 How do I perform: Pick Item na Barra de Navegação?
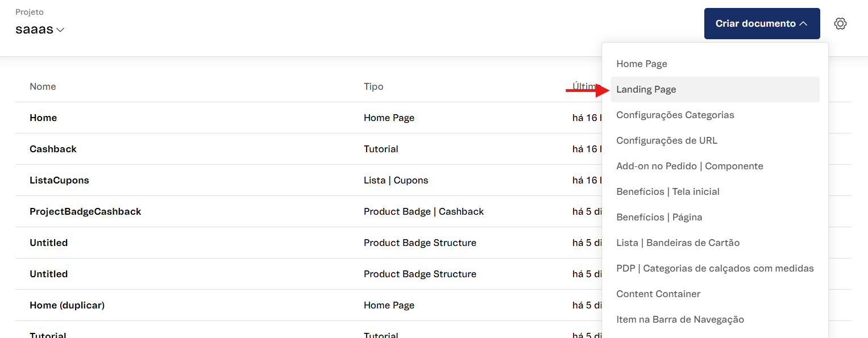tap(680, 319)
